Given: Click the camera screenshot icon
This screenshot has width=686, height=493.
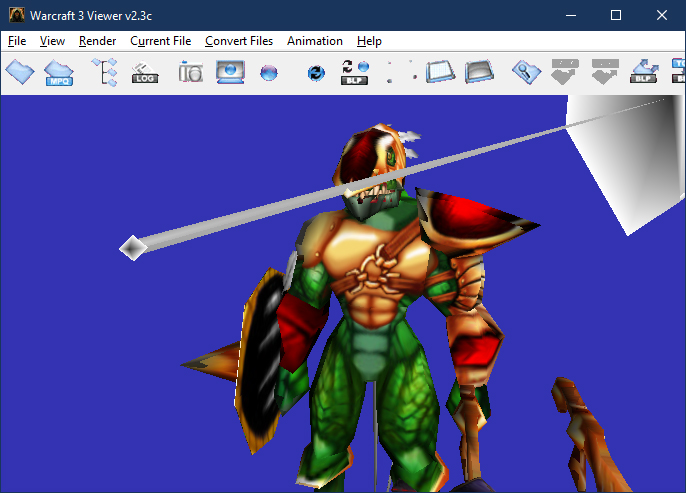Looking at the screenshot, I should (191, 72).
